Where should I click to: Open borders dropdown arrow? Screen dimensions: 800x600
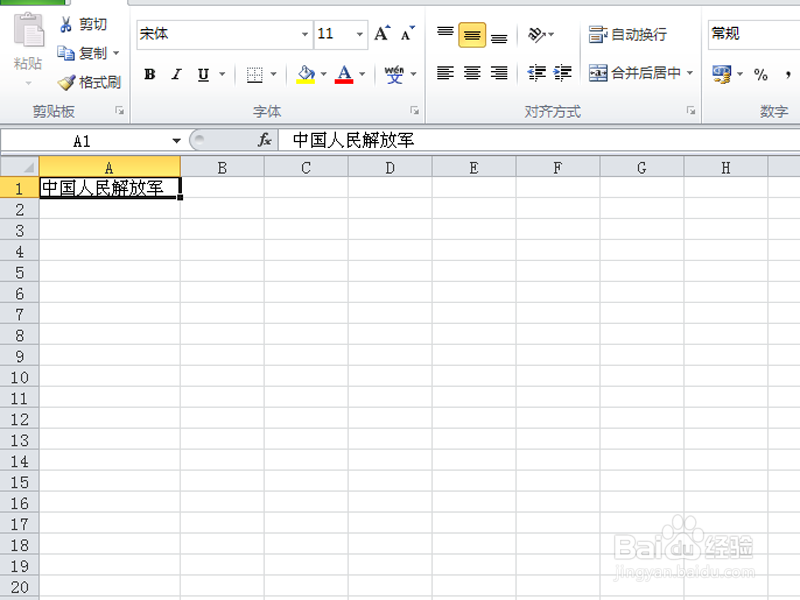pos(273,74)
